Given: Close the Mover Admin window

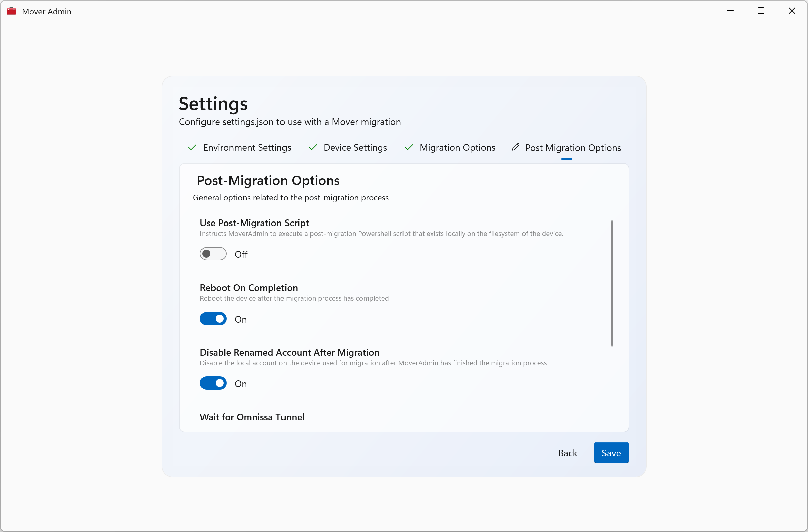Looking at the screenshot, I should coord(791,11).
